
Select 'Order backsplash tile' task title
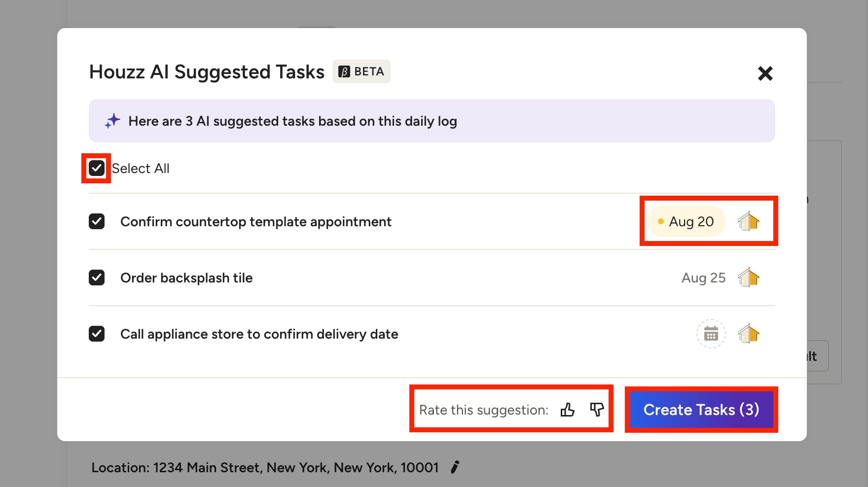tap(186, 278)
